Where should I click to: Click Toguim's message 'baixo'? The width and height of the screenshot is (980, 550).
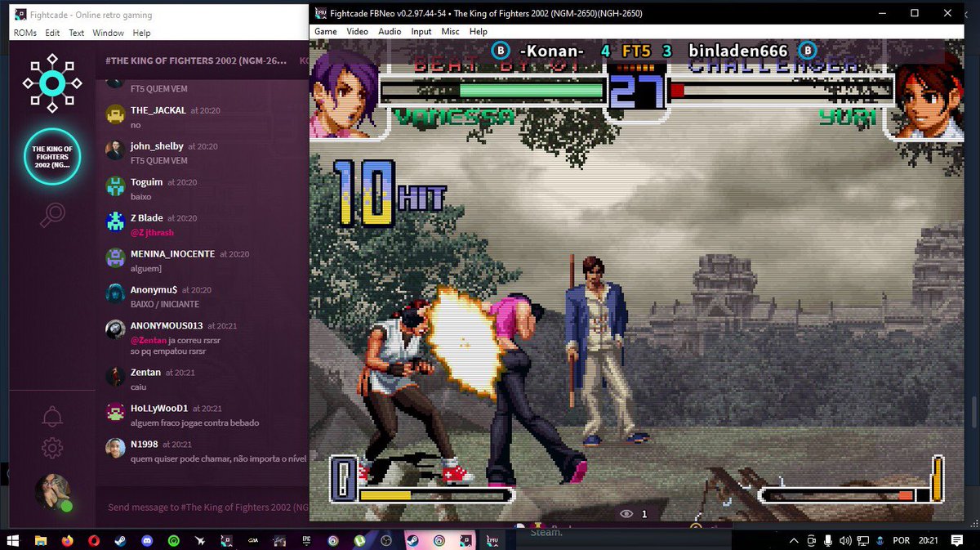click(140, 197)
